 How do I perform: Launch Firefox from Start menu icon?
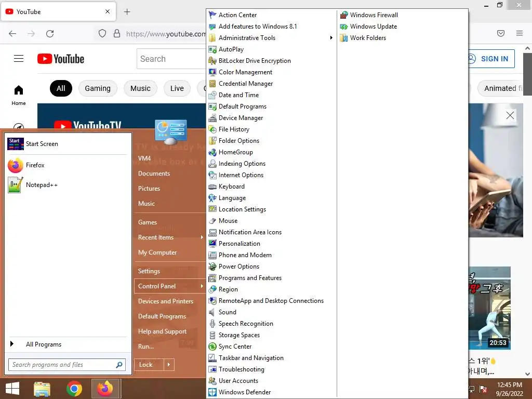15,165
